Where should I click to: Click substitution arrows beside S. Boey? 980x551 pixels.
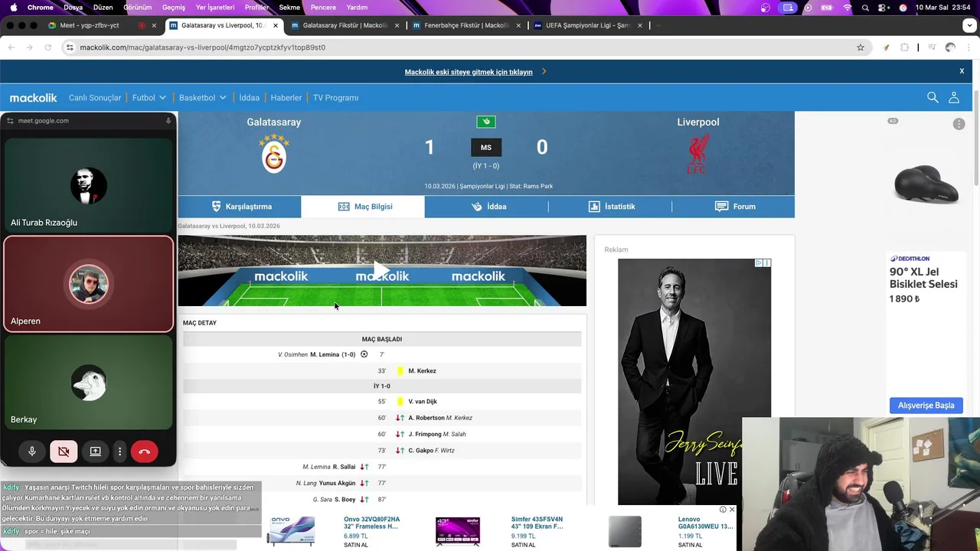coord(364,500)
